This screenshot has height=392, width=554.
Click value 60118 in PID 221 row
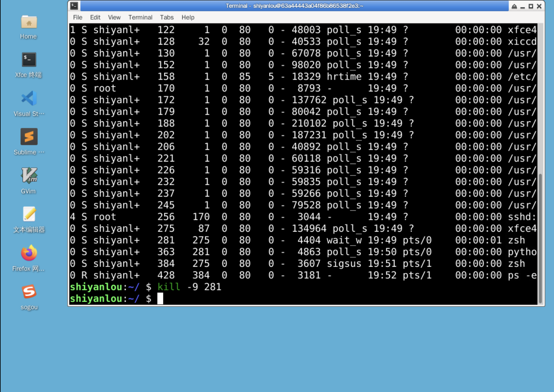point(306,159)
